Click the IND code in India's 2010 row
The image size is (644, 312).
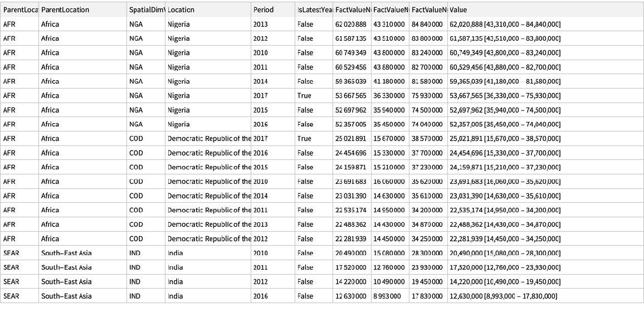click(x=135, y=253)
